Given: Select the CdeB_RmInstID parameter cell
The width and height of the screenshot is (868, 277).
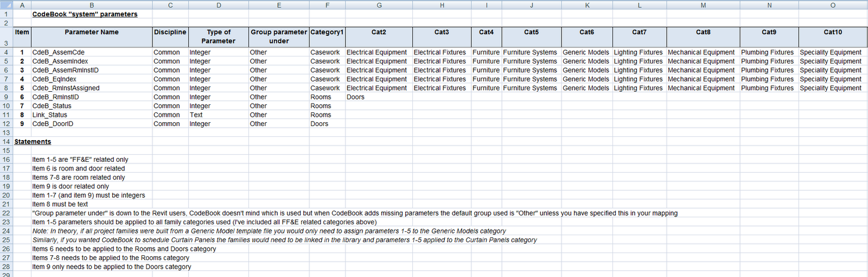Looking at the screenshot, I should click(92, 97).
